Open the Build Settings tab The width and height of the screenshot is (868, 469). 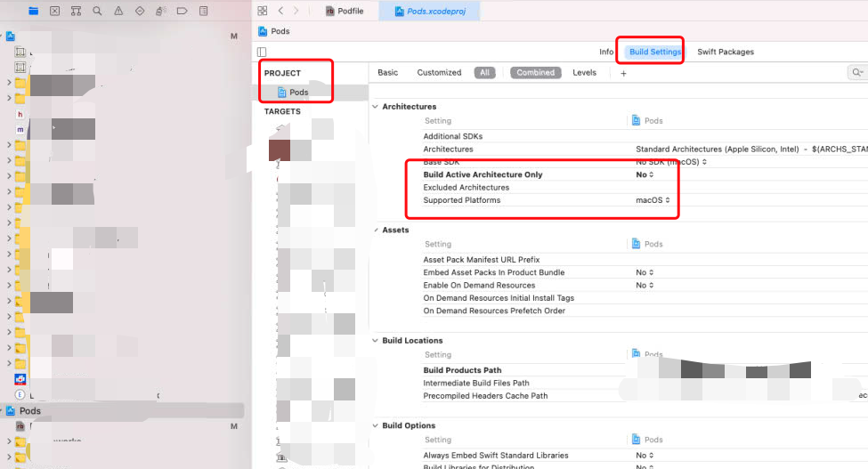coord(655,52)
